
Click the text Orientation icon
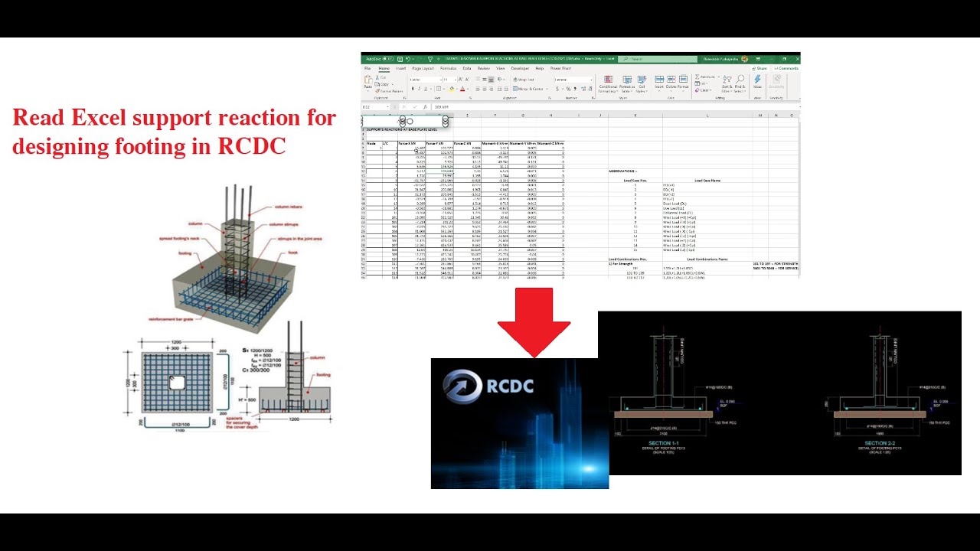click(x=499, y=80)
